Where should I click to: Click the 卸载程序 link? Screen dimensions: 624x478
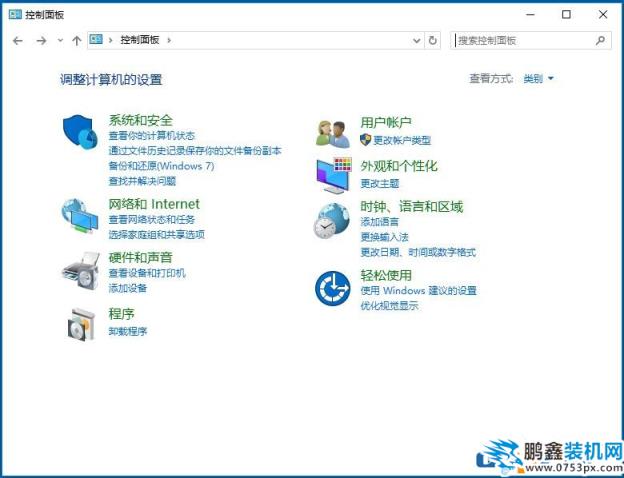pos(128,331)
